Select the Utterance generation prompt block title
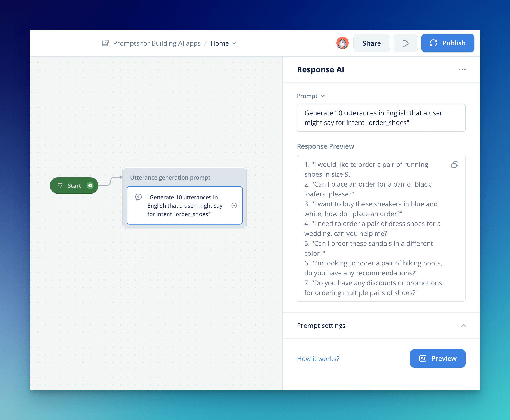 point(170,178)
